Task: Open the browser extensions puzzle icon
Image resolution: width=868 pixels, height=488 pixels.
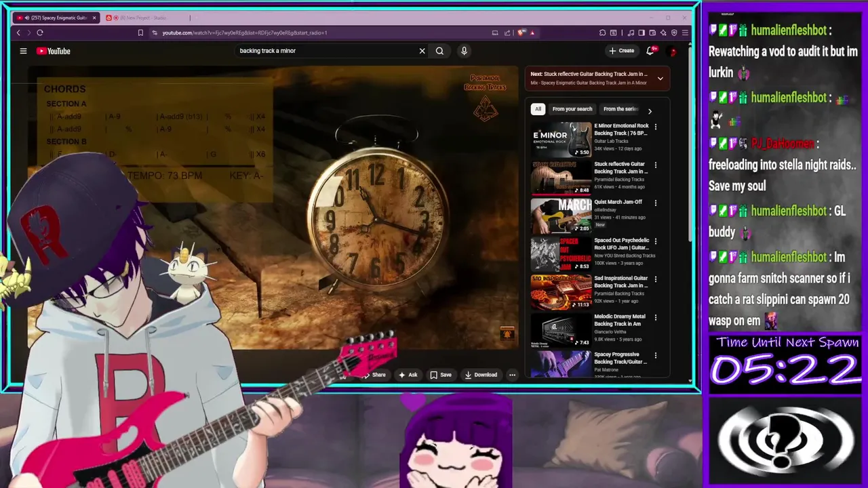Action: click(x=602, y=33)
